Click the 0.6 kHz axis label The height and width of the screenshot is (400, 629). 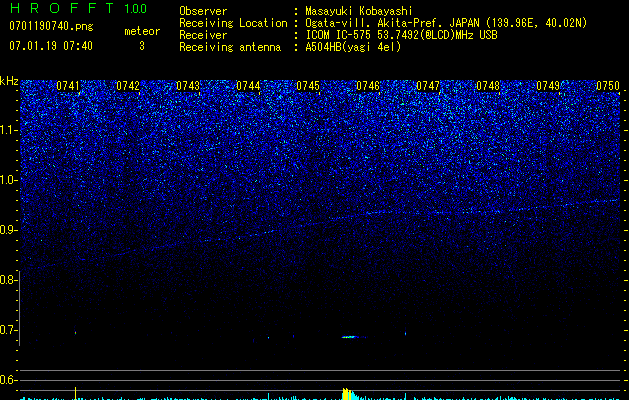pos(9,380)
